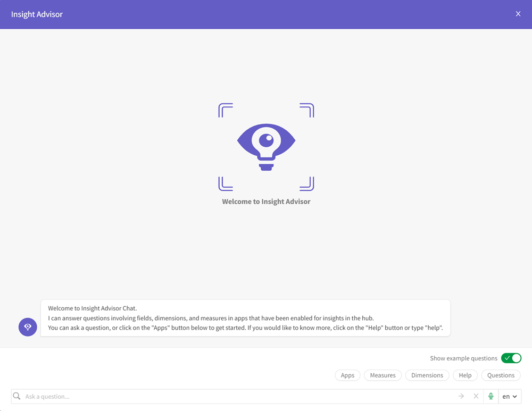Click the send arrow to submit a question
This screenshot has height=411, width=532.
click(x=461, y=396)
